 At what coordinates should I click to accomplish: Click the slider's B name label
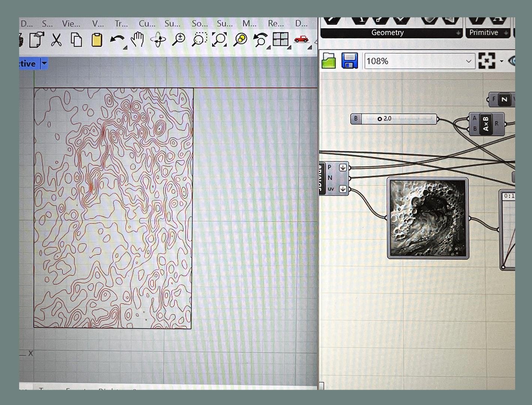(x=356, y=119)
